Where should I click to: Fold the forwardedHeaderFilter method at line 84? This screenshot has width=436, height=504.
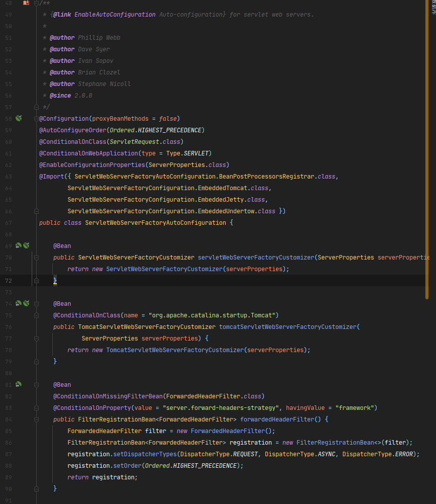pos(36,419)
